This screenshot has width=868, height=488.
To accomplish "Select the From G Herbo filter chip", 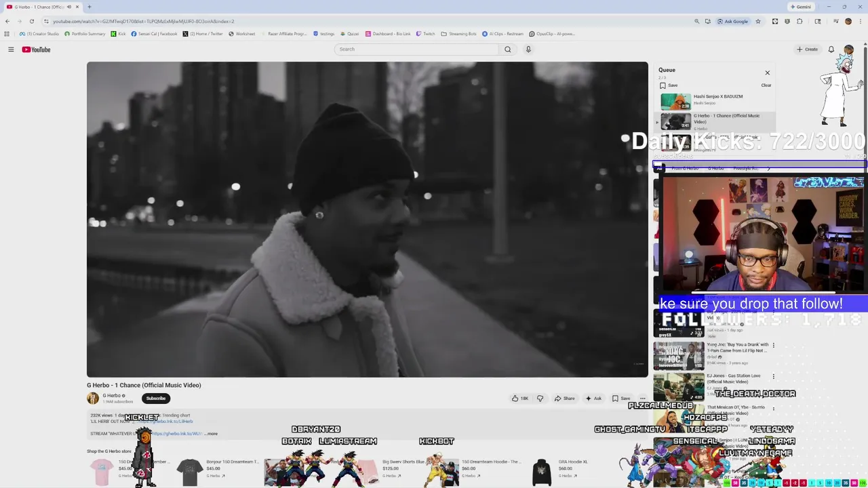I will click(x=685, y=168).
